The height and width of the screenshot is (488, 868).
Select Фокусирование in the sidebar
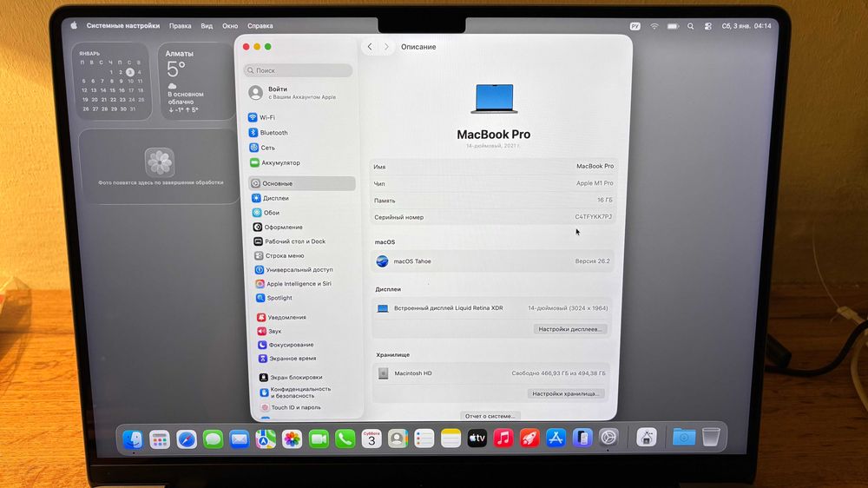click(x=286, y=345)
